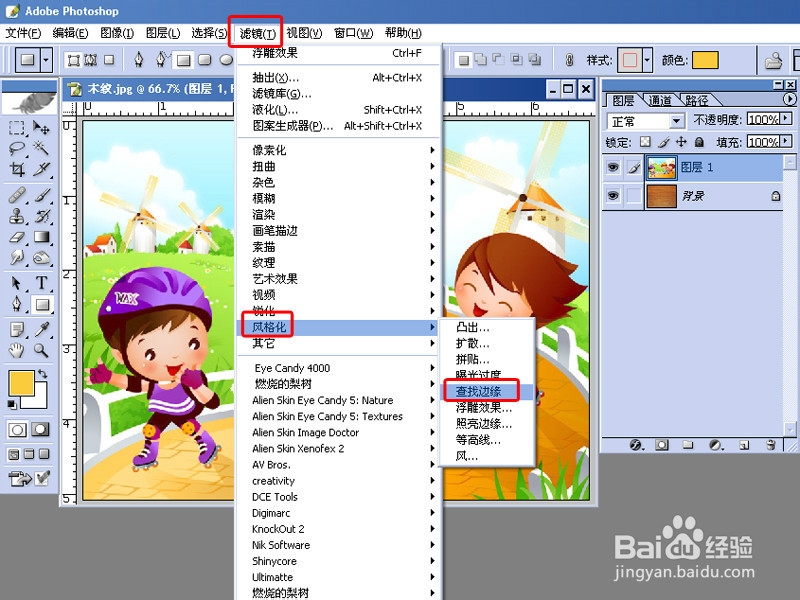Hide the 背景 layer eye icon

[x=613, y=195]
